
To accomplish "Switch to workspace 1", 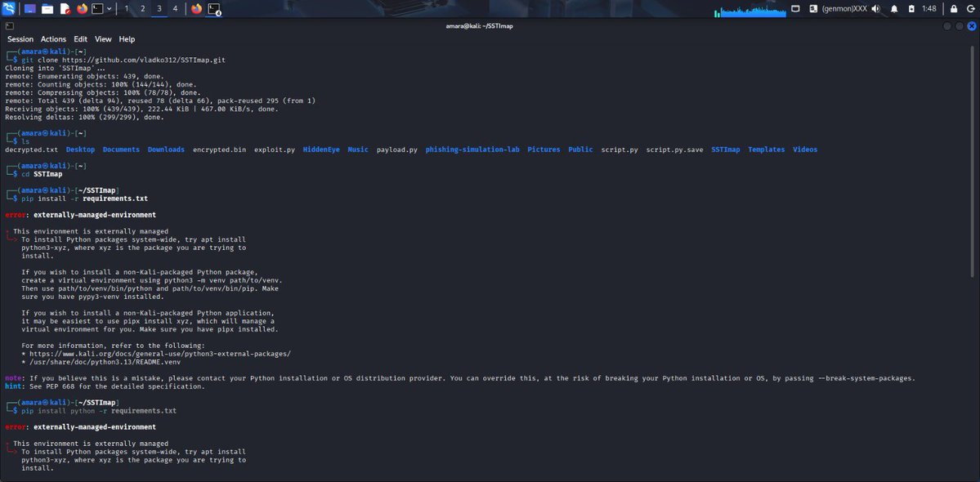I will [x=127, y=9].
